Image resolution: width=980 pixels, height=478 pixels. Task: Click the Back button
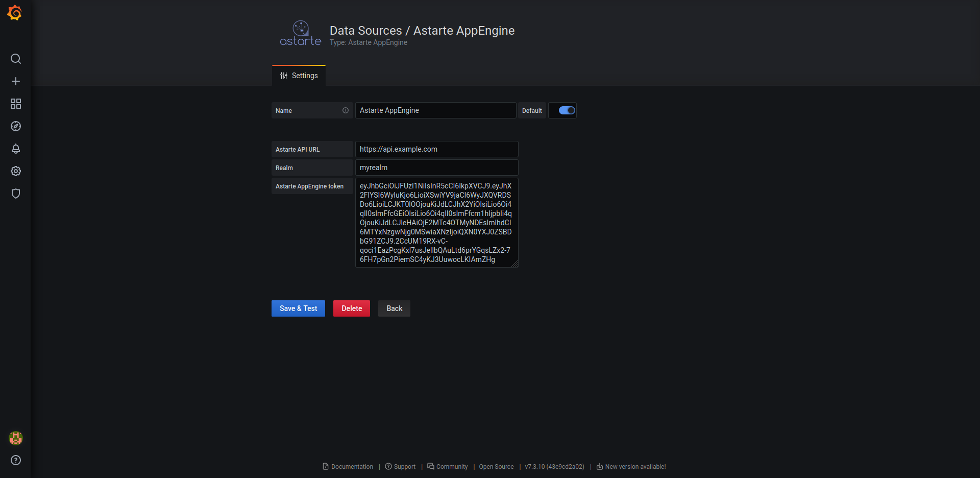coord(394,308)
